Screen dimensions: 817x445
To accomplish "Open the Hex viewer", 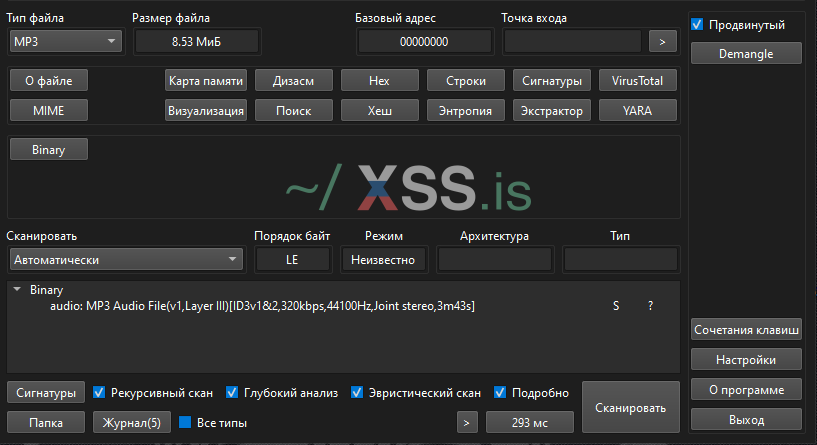I will pos(380,81).
